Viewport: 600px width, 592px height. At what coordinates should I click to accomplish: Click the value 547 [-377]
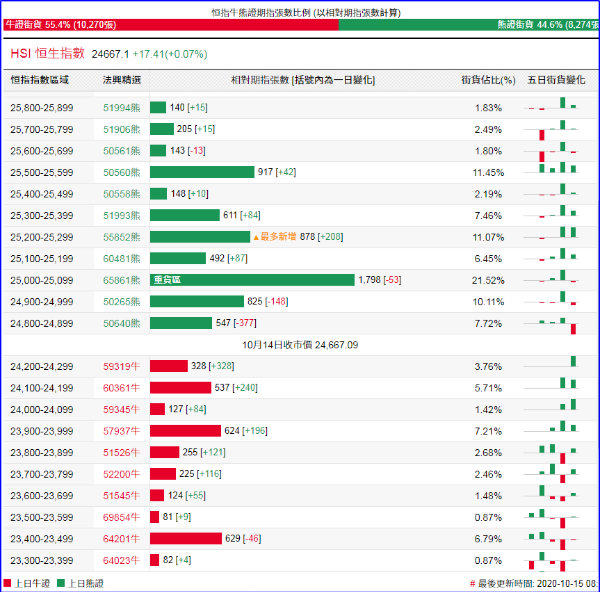coord(236,323)
